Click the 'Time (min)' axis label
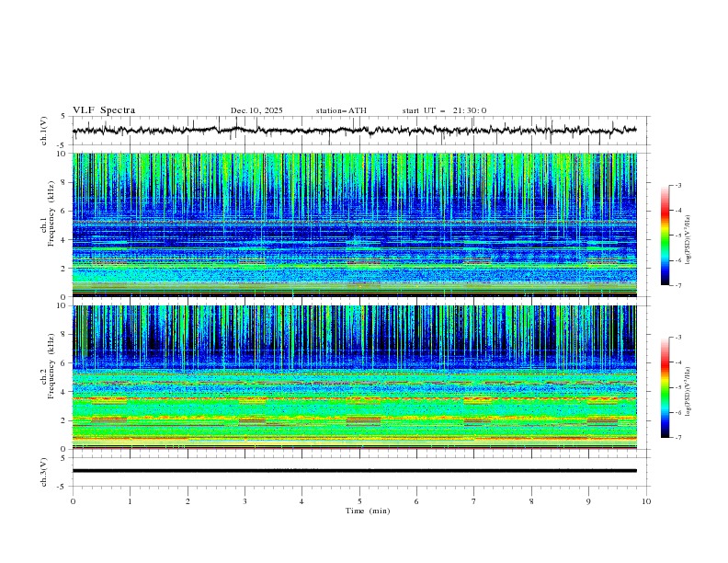This screenshot has height=563, width=728. point(368,511)
